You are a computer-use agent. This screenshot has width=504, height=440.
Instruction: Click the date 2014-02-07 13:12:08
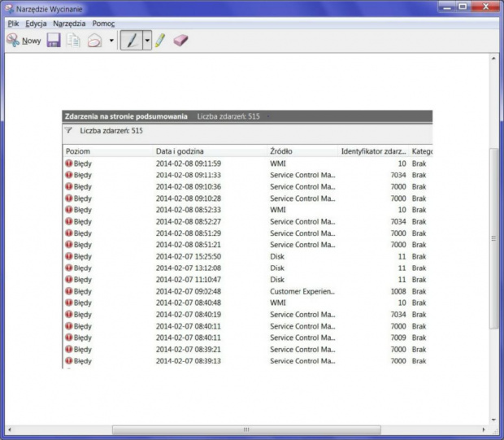(x=189, y=268)
